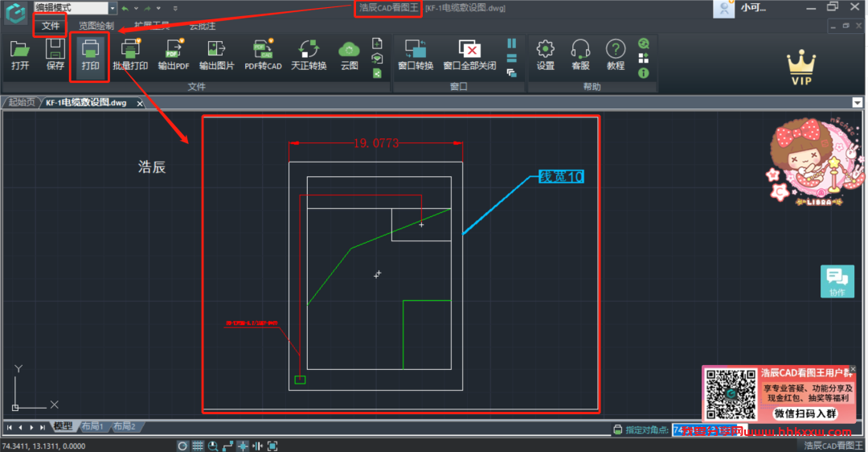Click the user avatar icon
This screenshot has height=452, width=868.
(x=724, y=9)
